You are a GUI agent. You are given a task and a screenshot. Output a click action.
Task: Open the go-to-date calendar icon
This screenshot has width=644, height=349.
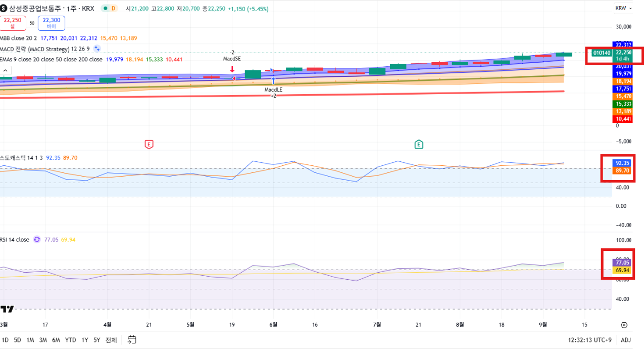(x=132, y=340)
